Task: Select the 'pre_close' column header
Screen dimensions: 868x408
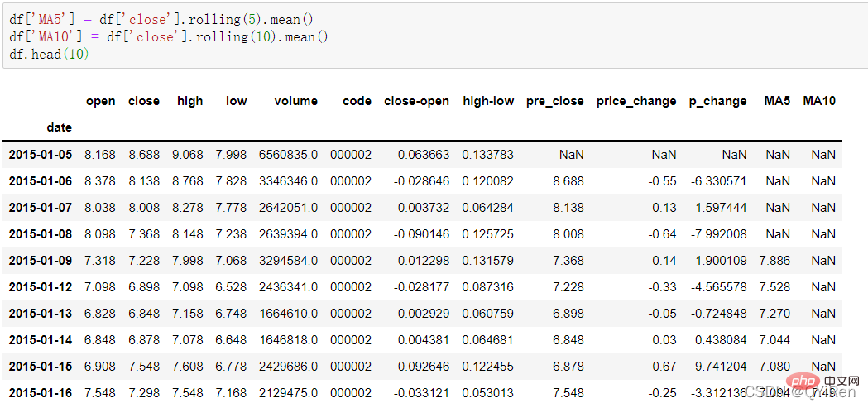Action: [555, 101]
